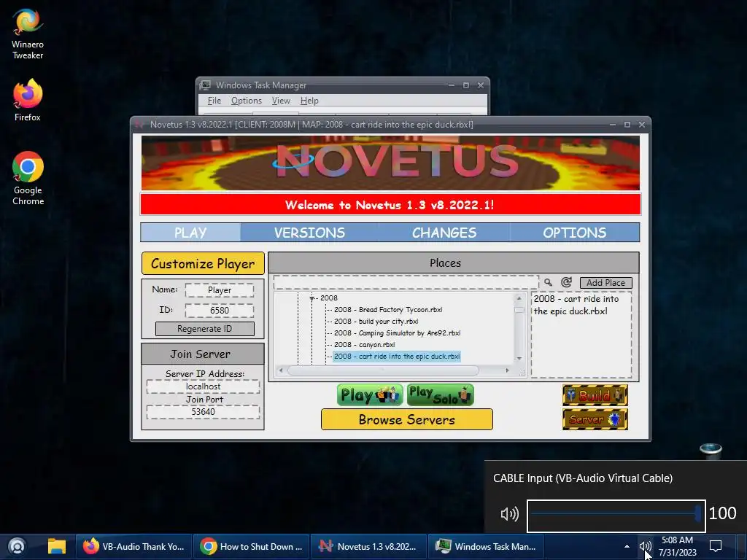This screenshot has height=560, width=747.
Task: Mute speaker icon in volume flyout
Action: pyautogui.click(x=509, y=514)
